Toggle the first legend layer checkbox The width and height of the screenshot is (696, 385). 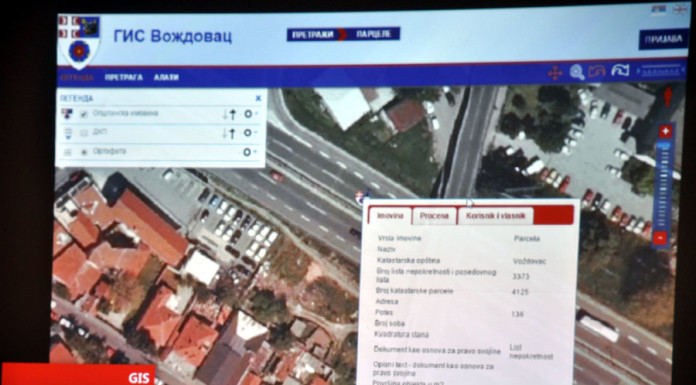click(84, 114)
